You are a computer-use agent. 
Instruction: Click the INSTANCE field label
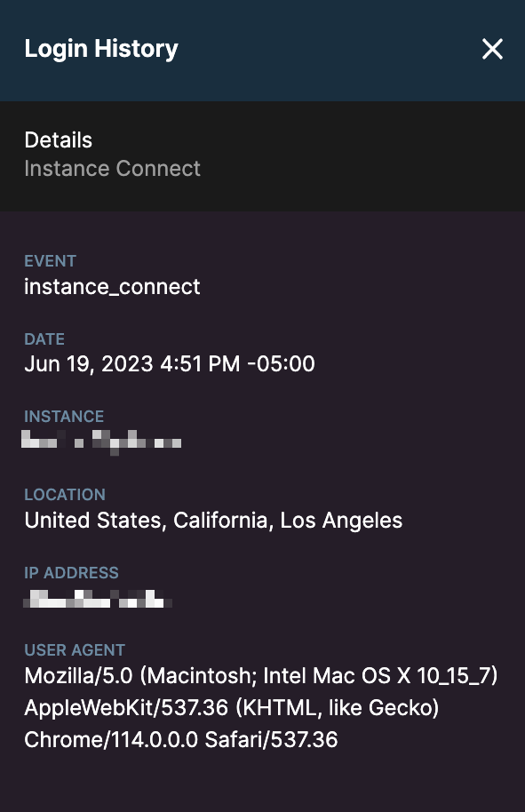[64, 417]
